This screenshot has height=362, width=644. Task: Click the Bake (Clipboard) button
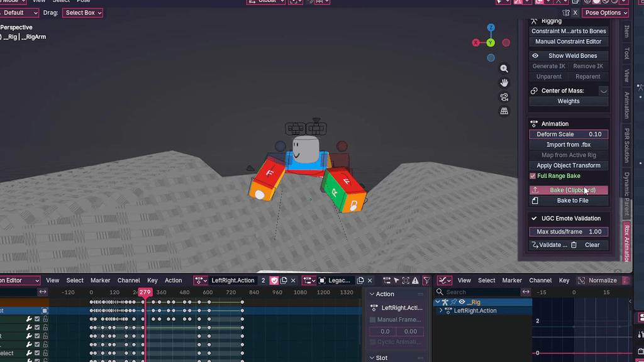coord(569,190)
